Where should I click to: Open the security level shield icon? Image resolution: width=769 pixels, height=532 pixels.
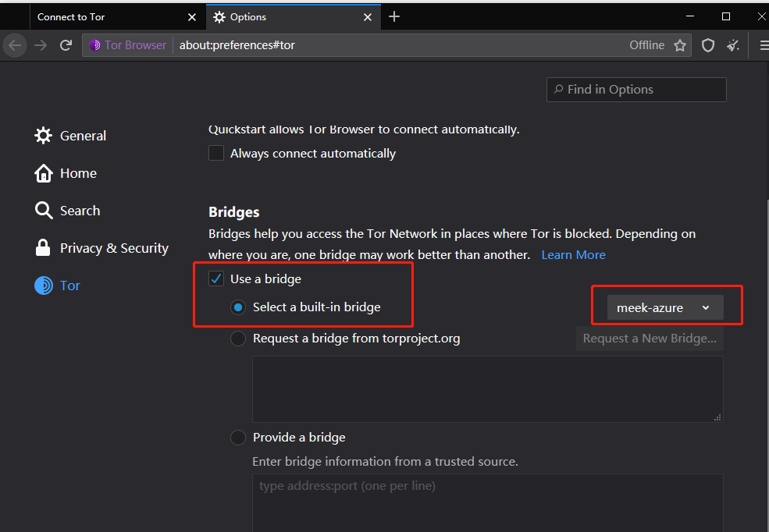point(708,45)
